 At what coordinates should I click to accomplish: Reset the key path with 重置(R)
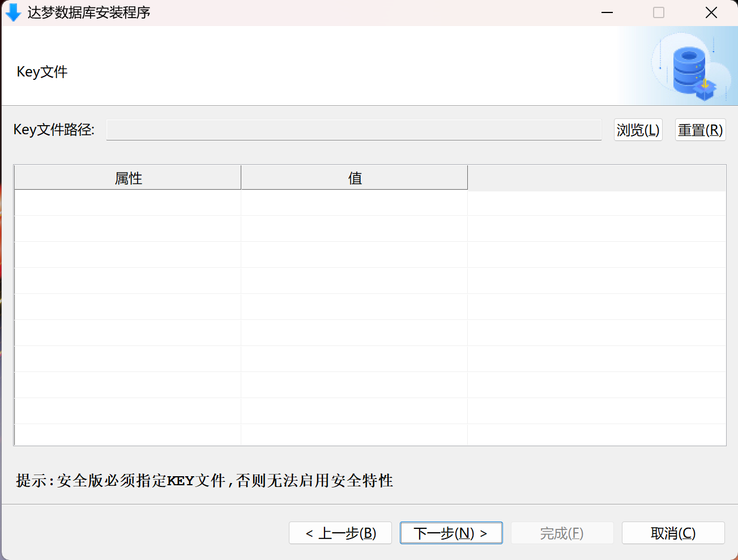pyautogui.click(x=701, y=130)
